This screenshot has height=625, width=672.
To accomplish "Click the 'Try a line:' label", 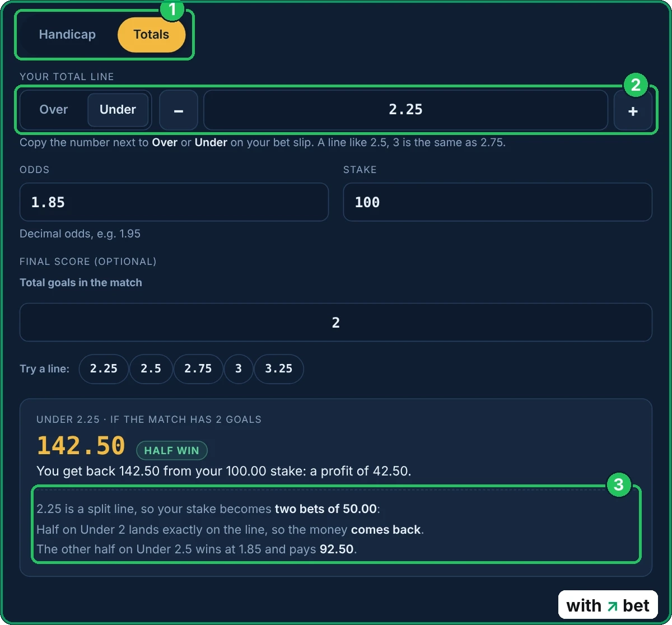I will pos(45,369).
